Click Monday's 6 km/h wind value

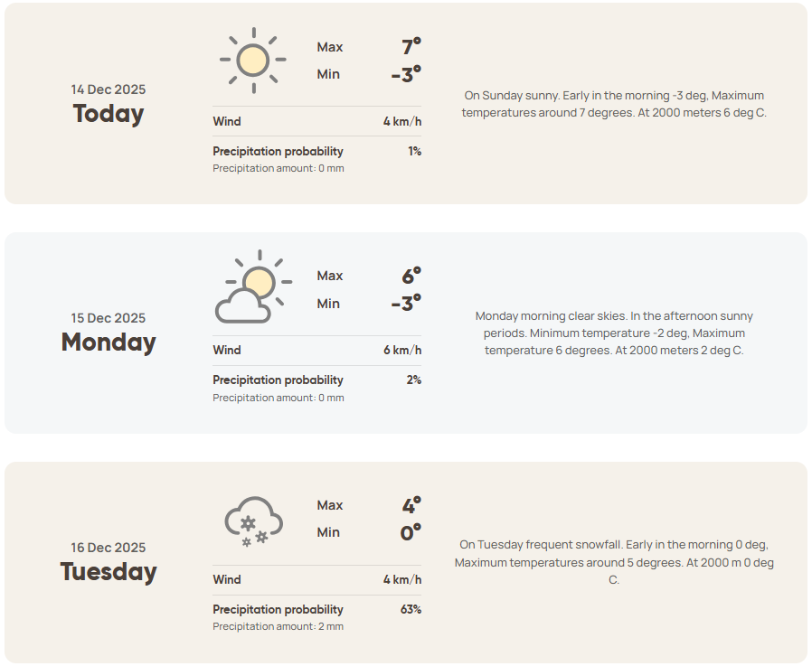pyautogui.click(x=402, y=351)
